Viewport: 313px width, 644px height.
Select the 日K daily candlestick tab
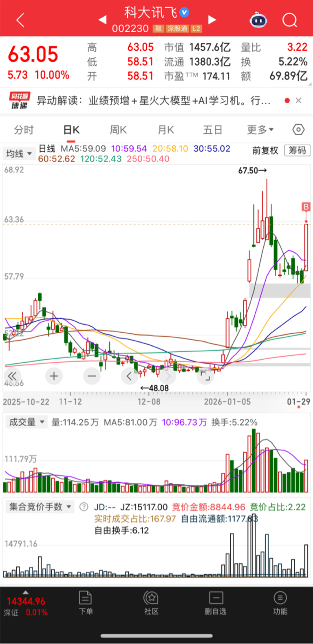click(71, 130)
